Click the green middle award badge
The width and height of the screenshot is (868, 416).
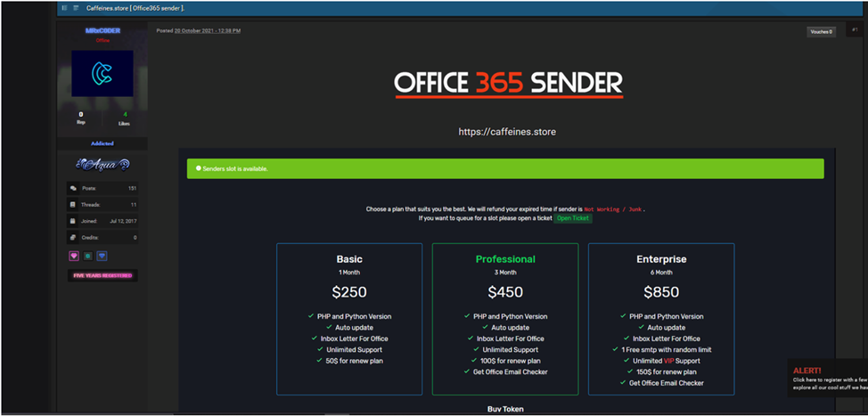(88, 257)
